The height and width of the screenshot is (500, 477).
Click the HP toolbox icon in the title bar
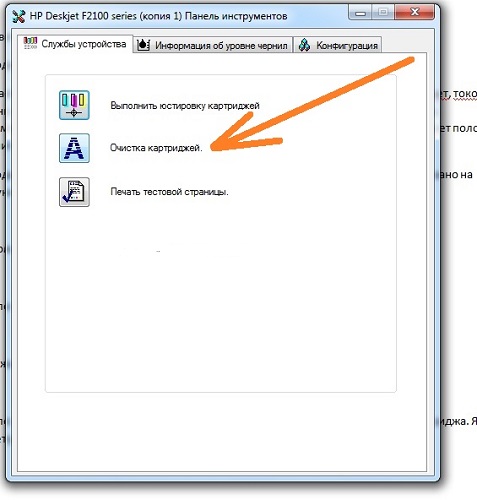point(19,16)
